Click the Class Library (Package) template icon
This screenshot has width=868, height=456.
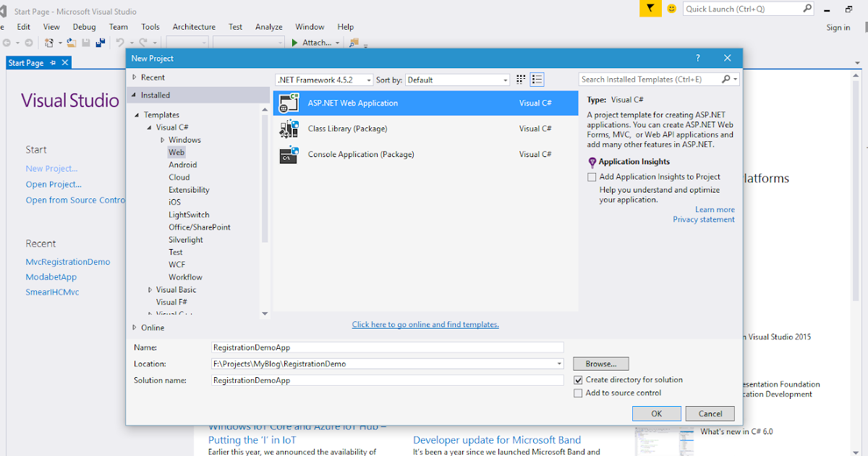289,128
